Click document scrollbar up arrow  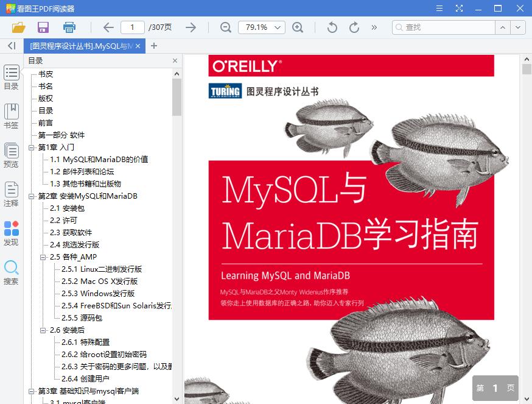(527, 59)
